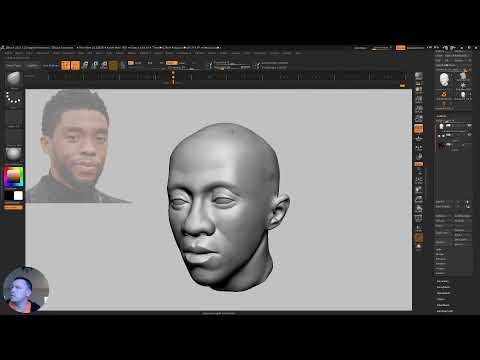
Task: Click the orange icon under head tool thumbnail
Action: 444,94
